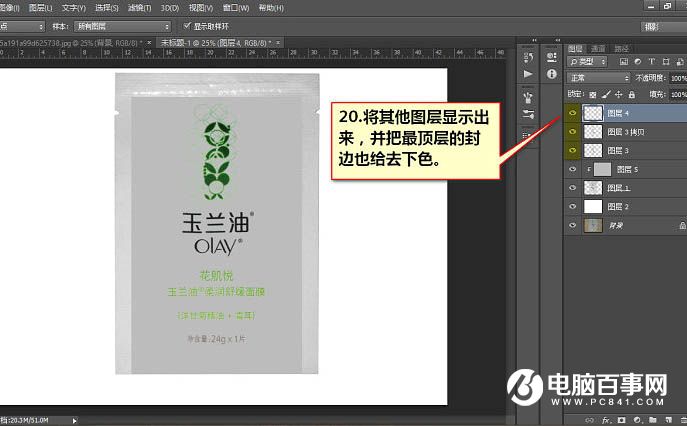Select the 背景 layer thumbnail
Image resolution: width=687 pixels, height=426 pixels.
click(x=593, y=225)
